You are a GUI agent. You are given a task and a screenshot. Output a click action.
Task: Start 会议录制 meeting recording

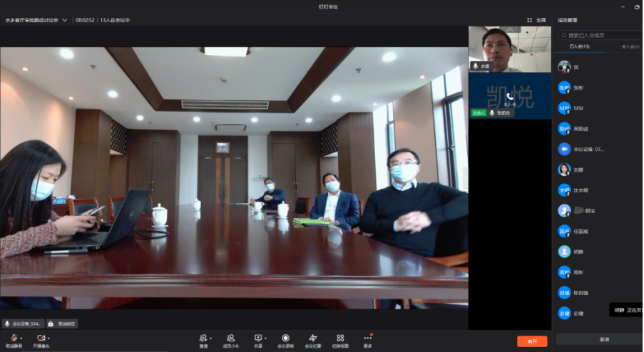point(285,338)
